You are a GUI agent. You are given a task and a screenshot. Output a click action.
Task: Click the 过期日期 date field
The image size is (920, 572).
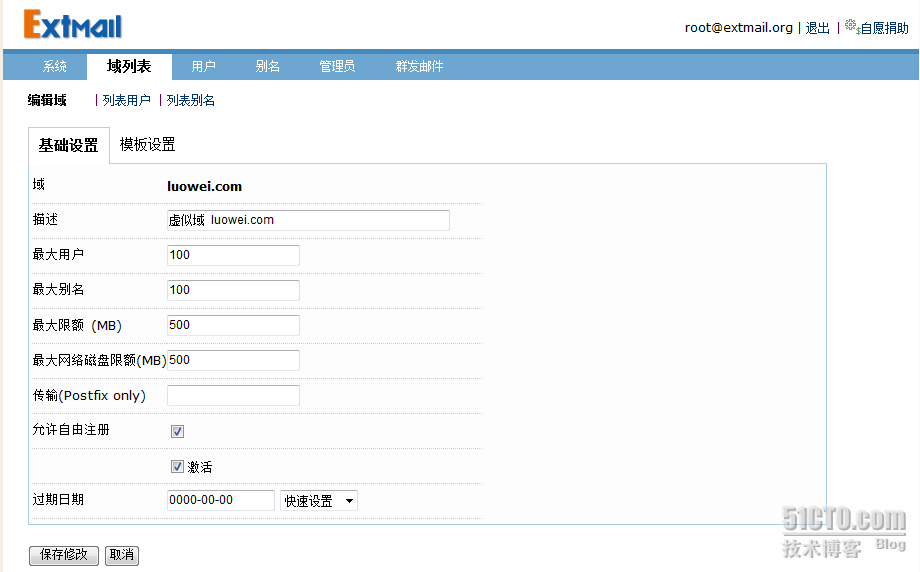click(x=221, y=500)
